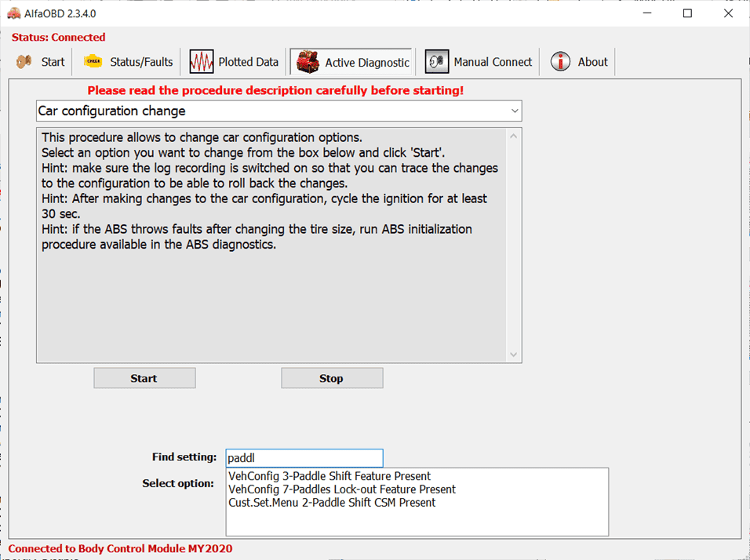Click the Start procedure button
The image size is (750, 560).
pyautogui.click(x=144, y=378)
